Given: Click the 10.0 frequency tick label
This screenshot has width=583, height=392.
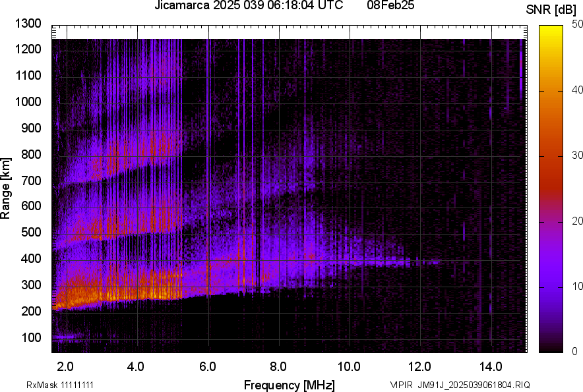Looking at the screenshot, I should click(x=348, y=365).
